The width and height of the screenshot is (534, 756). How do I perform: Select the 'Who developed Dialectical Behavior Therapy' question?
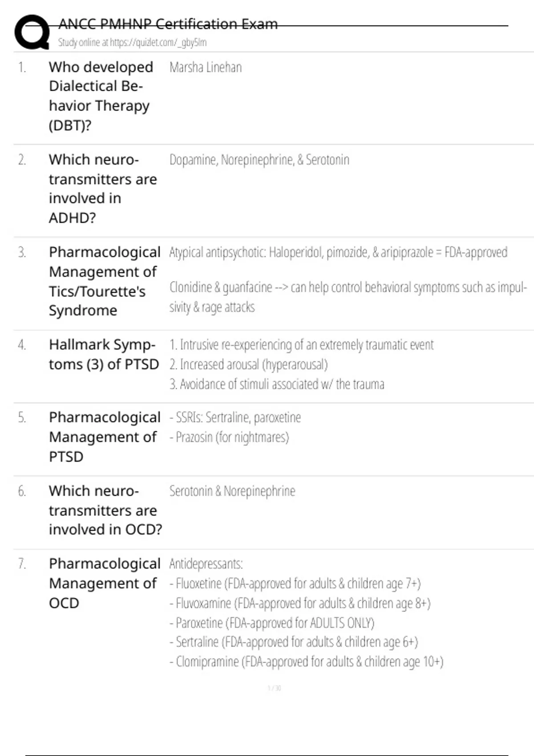pyautogui.click(x=101, y=96)
